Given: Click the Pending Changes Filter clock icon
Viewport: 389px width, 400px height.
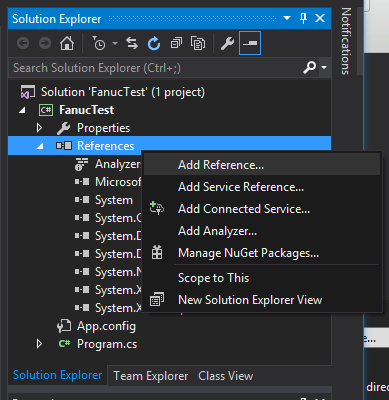Looking at the screenshot, I should [98, 43].
